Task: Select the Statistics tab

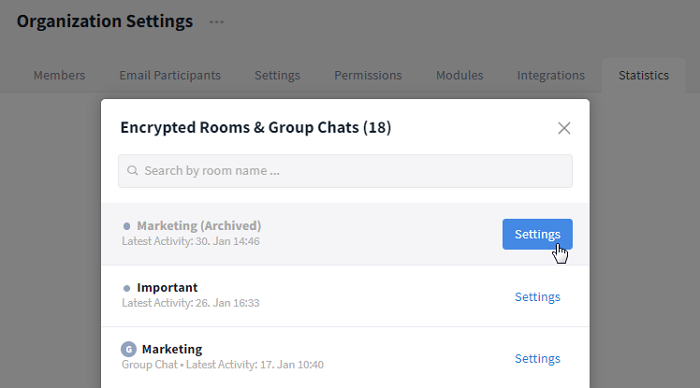Action: [x=644, y=75]
